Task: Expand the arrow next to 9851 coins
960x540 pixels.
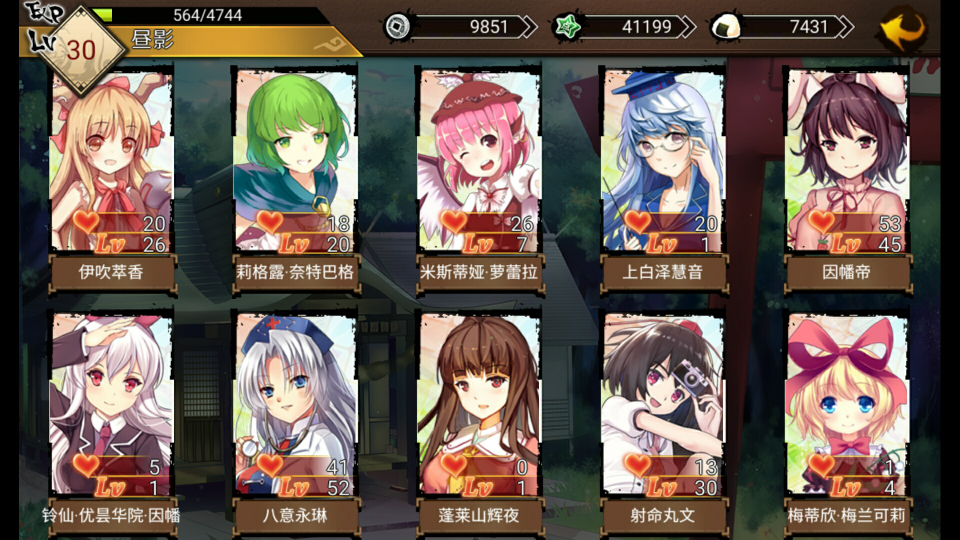Action: tap(528, 27)
